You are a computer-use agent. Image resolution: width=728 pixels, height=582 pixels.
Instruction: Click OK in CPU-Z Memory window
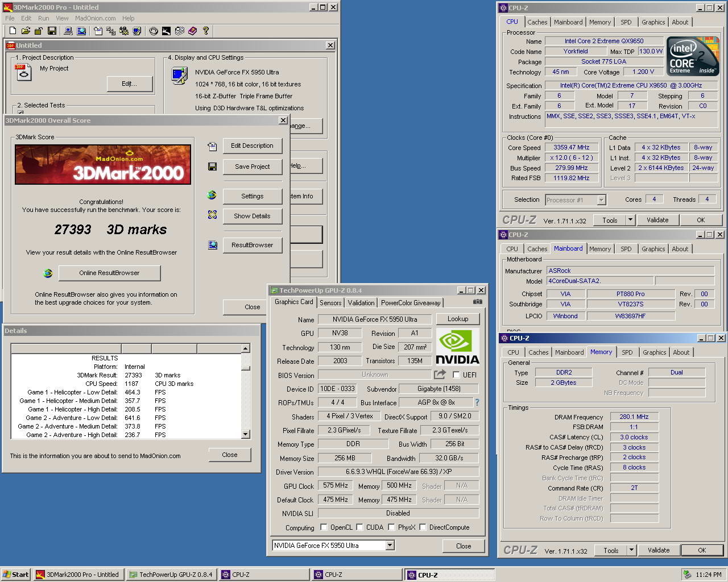tap(702, 550)
